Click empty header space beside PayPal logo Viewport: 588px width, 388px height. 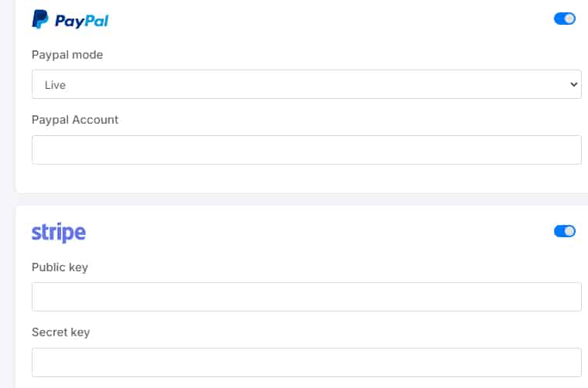click(325, 20)
